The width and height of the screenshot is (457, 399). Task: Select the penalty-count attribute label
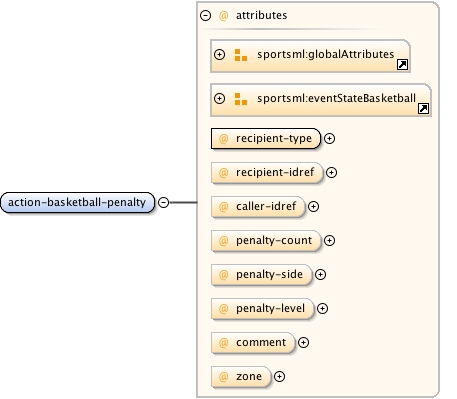click(274, 240)
